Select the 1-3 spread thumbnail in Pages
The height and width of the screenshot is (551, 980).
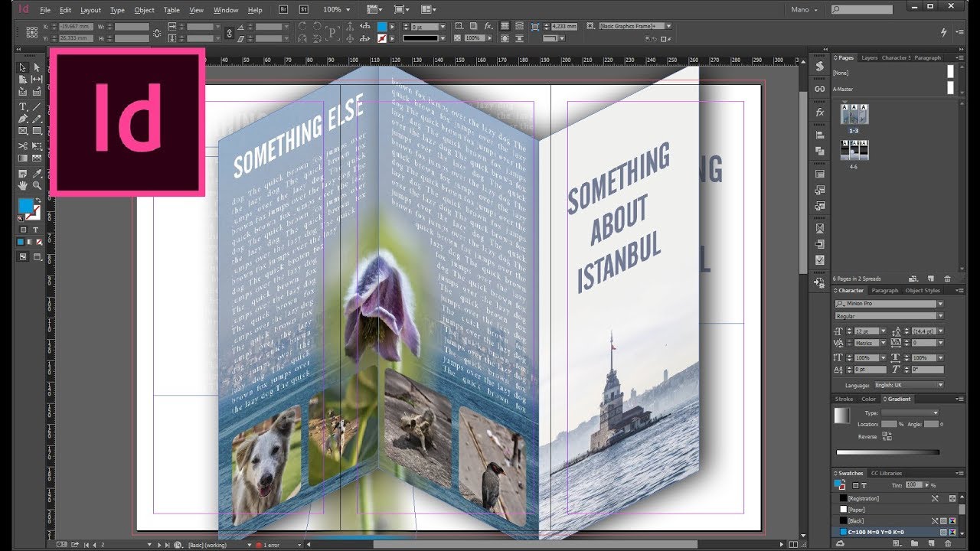click(x=853, y=114)
